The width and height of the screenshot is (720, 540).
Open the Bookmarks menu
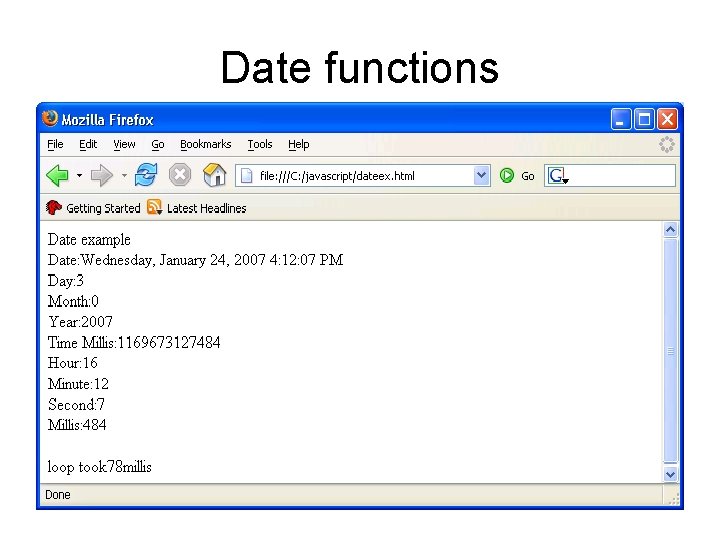click(205, 144)
